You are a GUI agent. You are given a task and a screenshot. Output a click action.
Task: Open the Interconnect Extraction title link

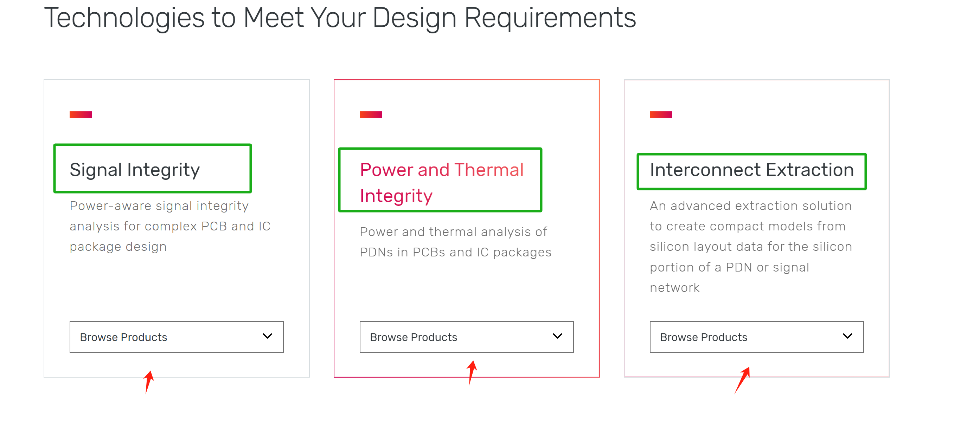(752, 170)
